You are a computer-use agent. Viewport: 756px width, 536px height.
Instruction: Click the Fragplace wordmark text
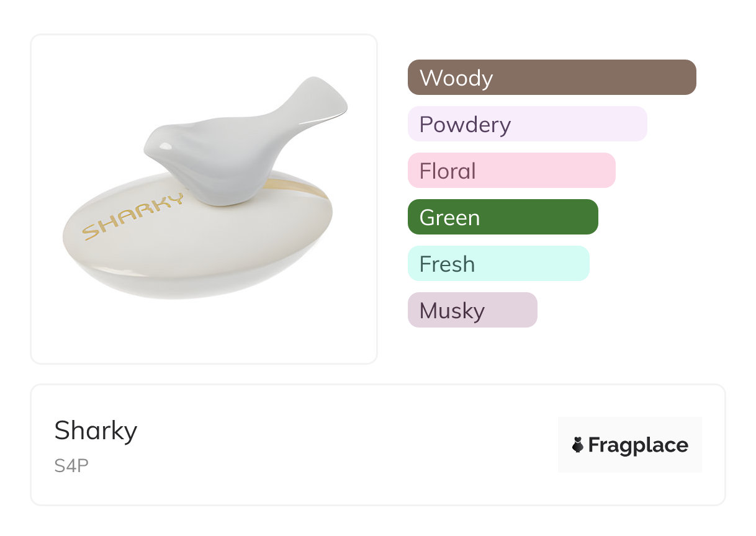coord(638,445)
